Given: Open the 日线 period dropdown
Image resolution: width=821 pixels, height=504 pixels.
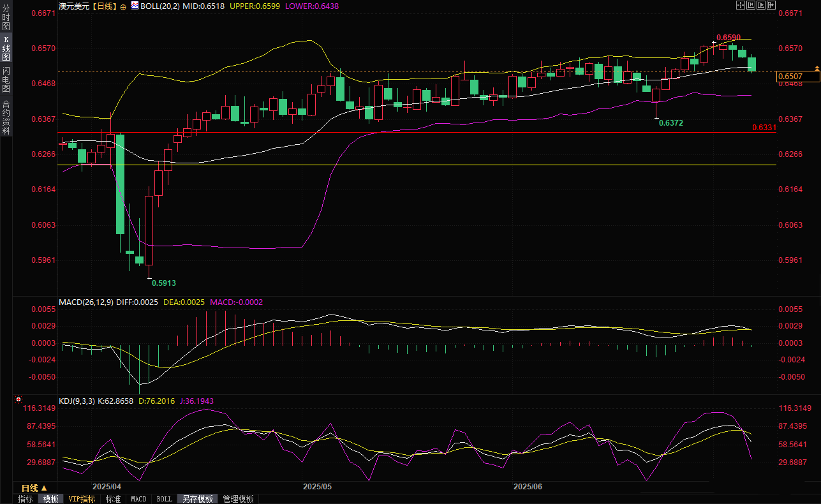Looking at the screenshot, I should [34, 488].
